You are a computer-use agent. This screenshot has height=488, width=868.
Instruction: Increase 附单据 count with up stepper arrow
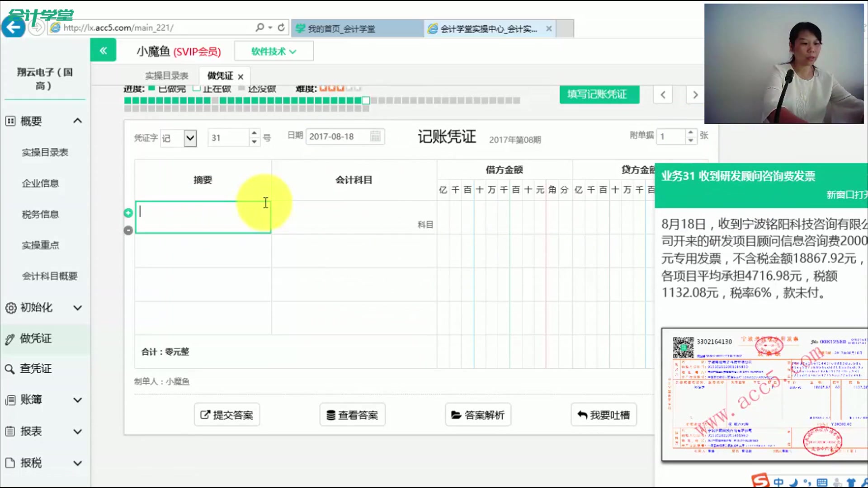pos(690,133)
